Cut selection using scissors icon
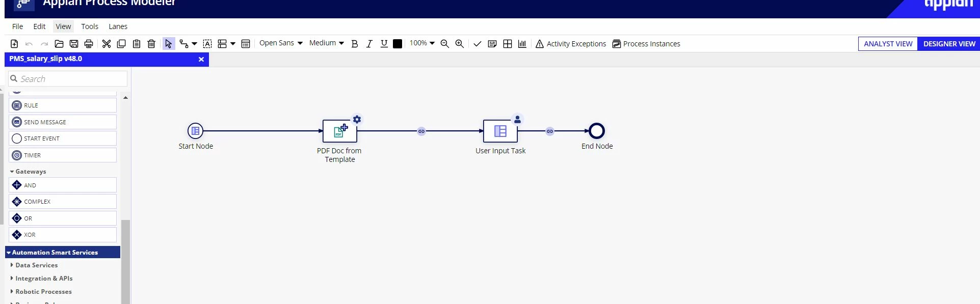The image size is (980, 304). [107, 44]
